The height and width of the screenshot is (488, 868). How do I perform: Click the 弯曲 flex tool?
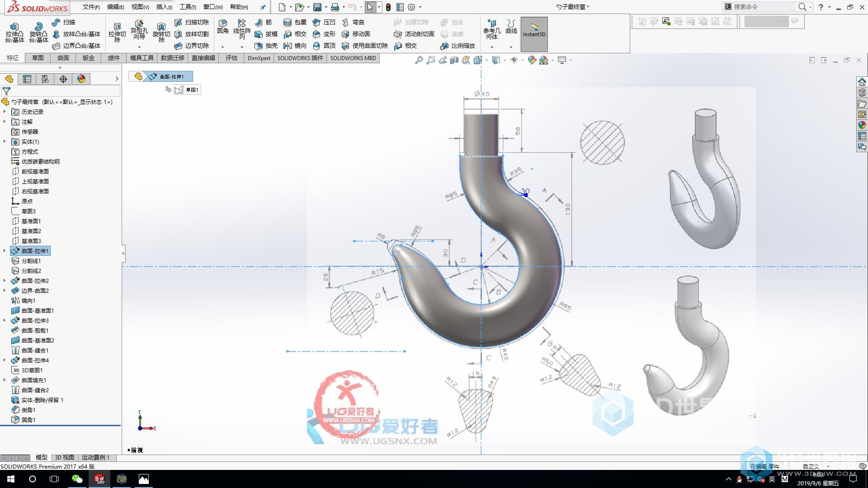pyautogui.click(x=353, y=22)
